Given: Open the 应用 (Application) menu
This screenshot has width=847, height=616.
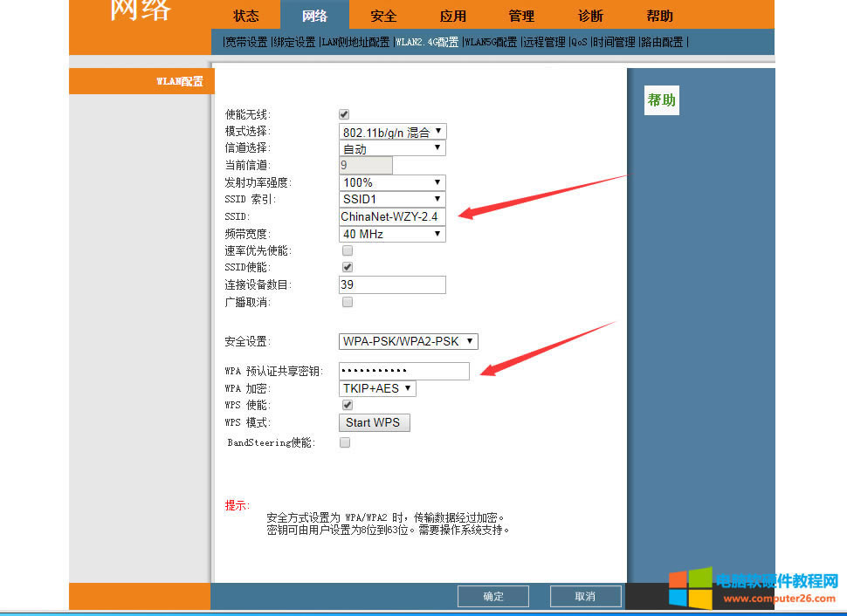Looking at the screenshot, I should pos(452,16).
